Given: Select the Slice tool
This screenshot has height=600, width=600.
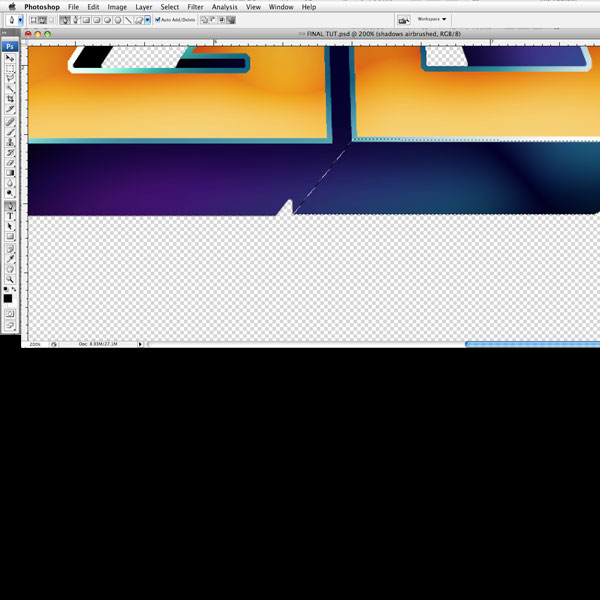Looking at the screenshot, I should coord(10,109).
